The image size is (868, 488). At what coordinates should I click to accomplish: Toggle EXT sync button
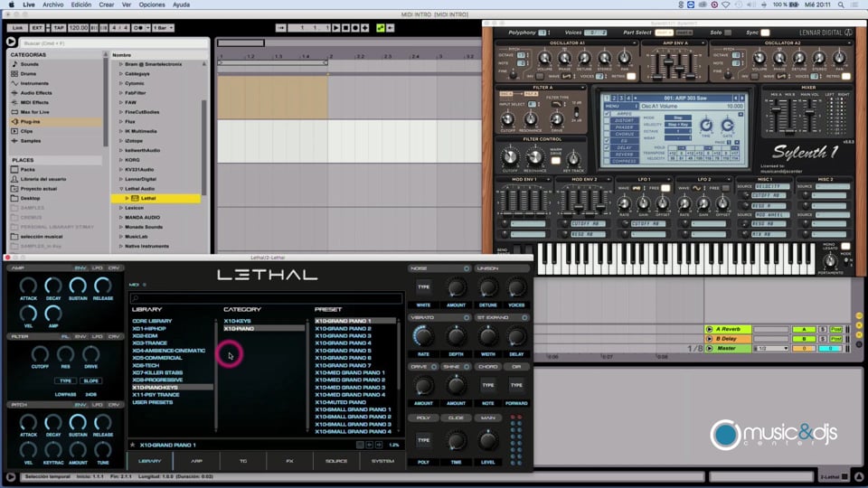(x=37, y=28)
